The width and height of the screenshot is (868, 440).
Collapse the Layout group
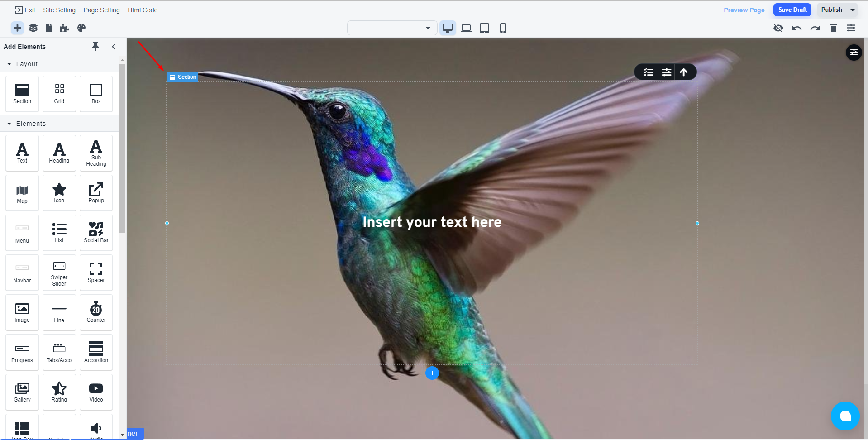click(9, 64)
